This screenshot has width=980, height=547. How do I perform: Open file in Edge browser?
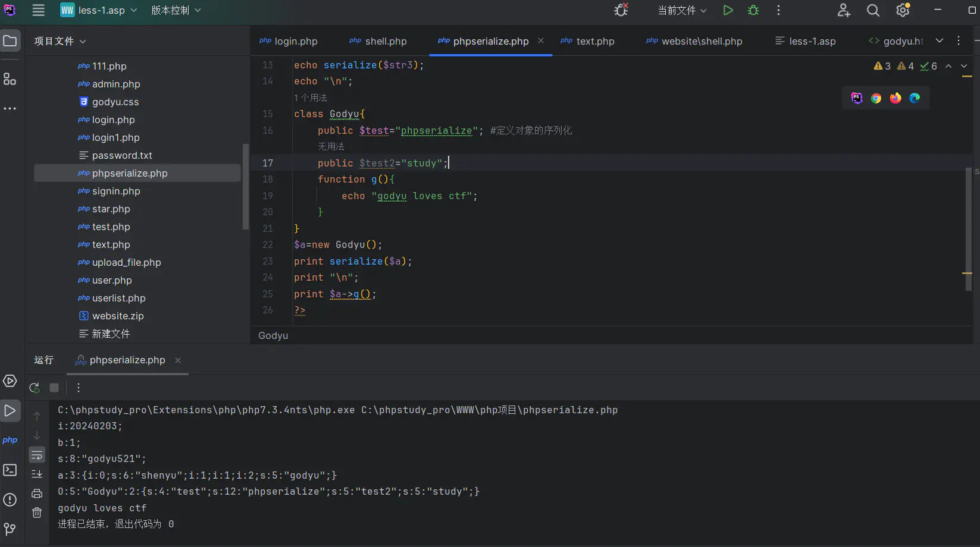[915, 98]
